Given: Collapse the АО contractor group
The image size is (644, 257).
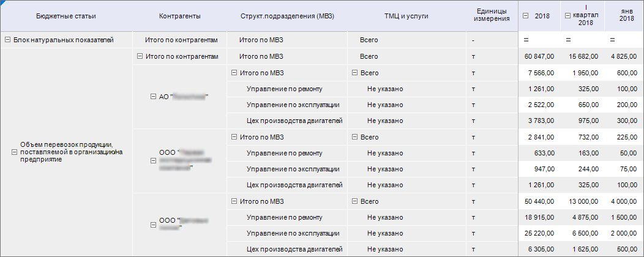Looking at the screenshot, I should (153, 96).
